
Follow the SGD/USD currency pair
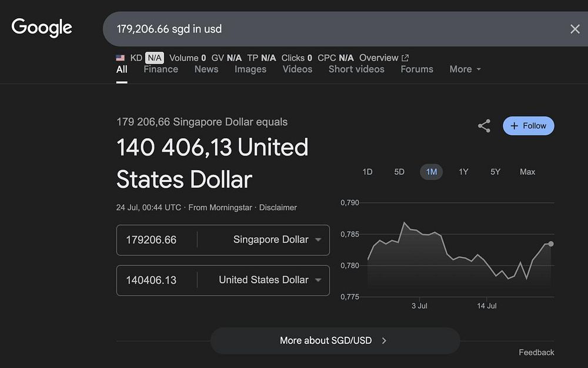coord(529,126)
